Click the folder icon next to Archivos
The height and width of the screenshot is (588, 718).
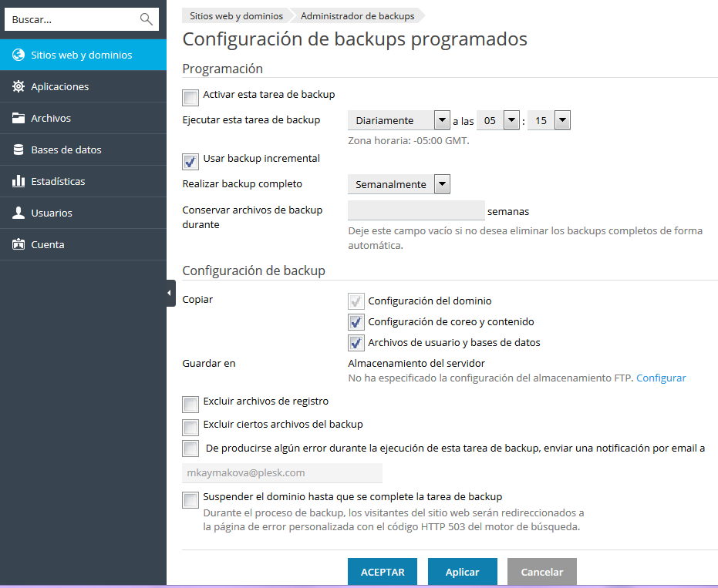[19, 119]
